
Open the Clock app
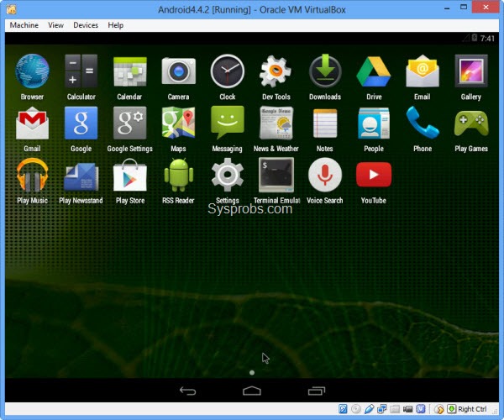tap(228, 71)
